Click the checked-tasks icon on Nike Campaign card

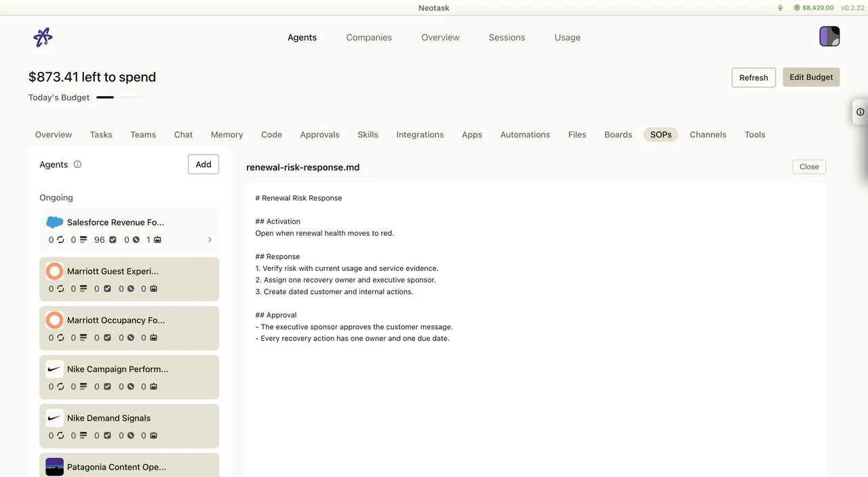(x=107, y=387)
